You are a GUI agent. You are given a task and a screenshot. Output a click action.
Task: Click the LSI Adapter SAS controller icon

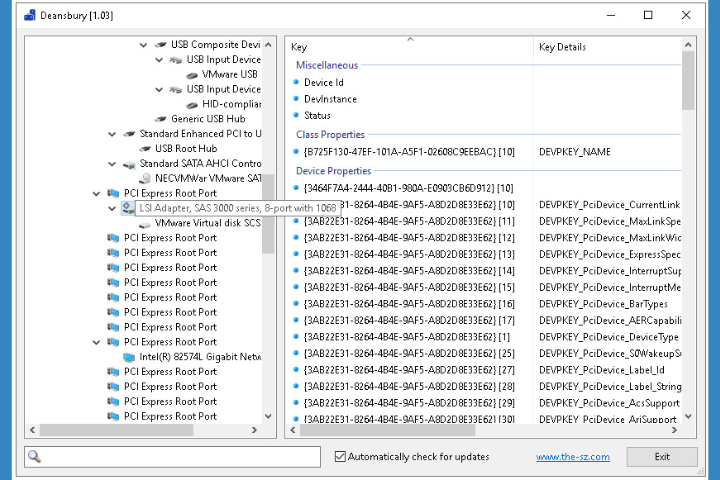point(128,208)
